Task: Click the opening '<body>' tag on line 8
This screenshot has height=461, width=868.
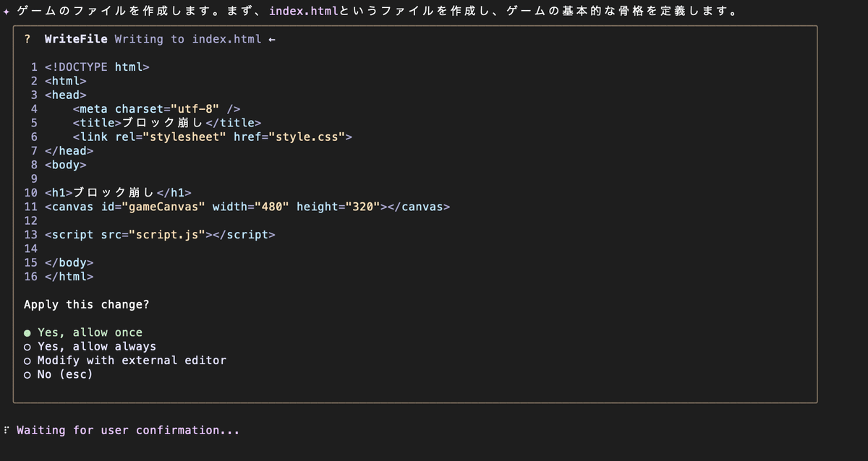Action: (x=66, y=165)
